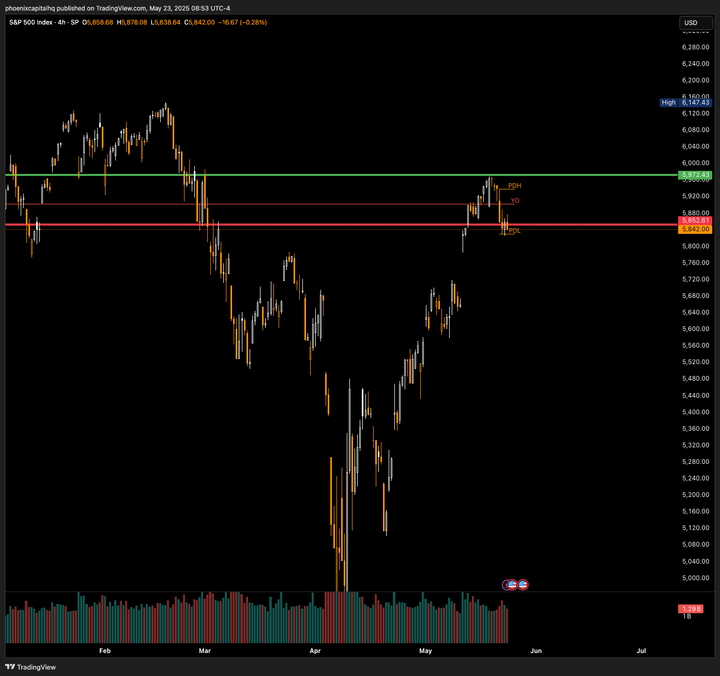720x676 pixels.
Task: Click the PDH level marker
Action: tap(514, 186)
